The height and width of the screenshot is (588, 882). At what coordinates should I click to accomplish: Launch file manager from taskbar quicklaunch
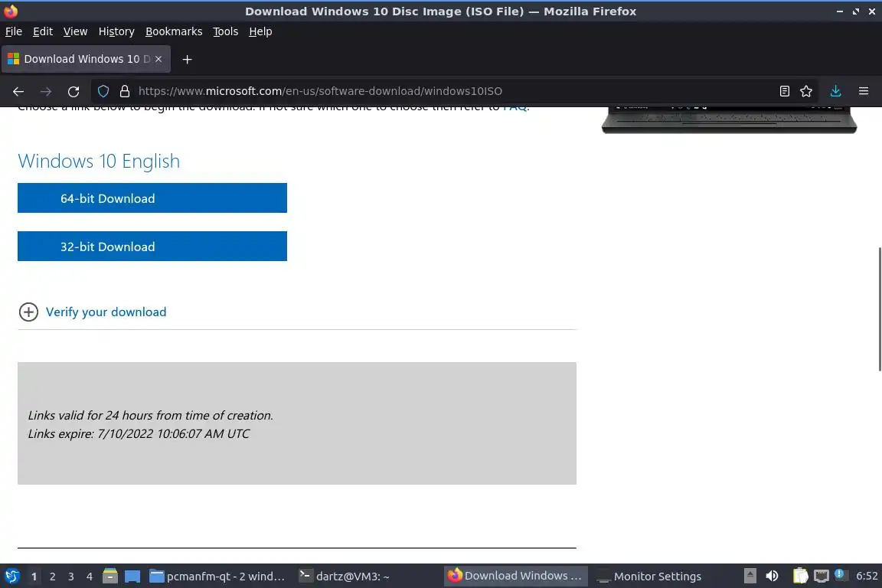[110, 577]
